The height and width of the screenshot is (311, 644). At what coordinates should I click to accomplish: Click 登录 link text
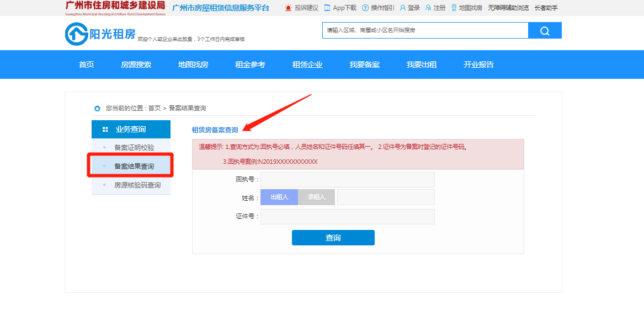tap(414, 8)
